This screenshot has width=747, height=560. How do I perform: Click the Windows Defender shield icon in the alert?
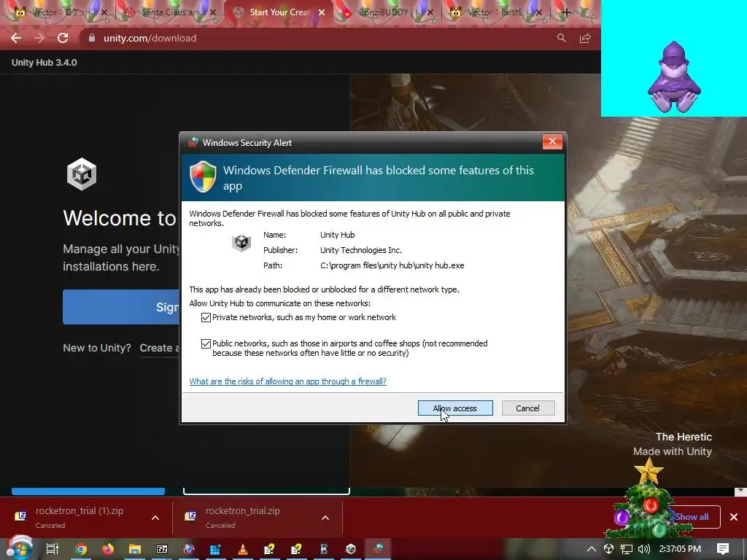203,176
